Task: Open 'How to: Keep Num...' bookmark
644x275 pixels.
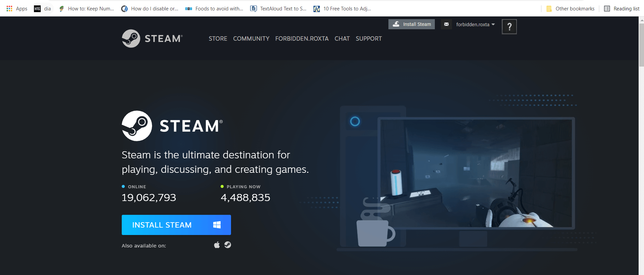Action: pyautogui.click(x=86, y=9)
